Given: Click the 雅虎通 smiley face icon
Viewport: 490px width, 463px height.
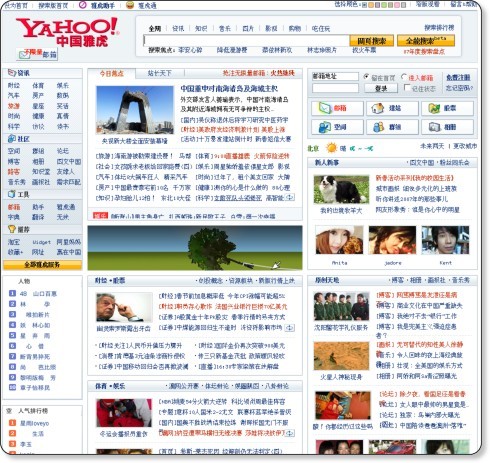Looking at the screenshot, I should click(130, 5).
